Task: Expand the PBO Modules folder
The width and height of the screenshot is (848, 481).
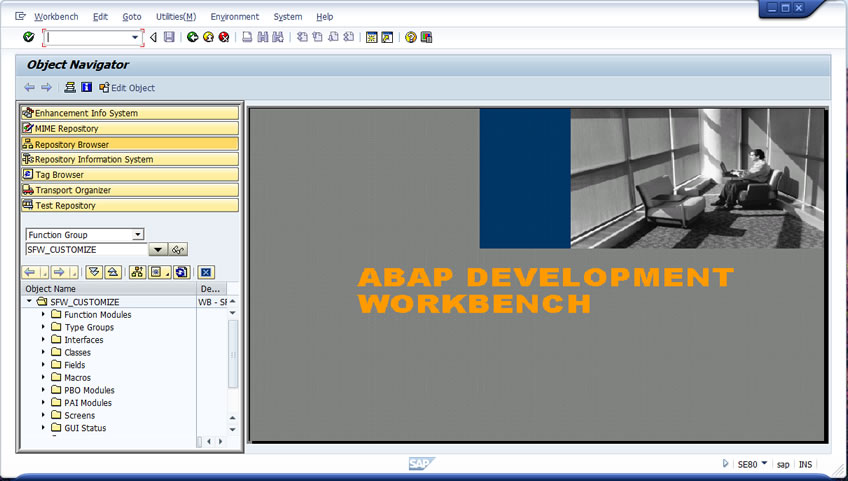Action: click(43, 390)
